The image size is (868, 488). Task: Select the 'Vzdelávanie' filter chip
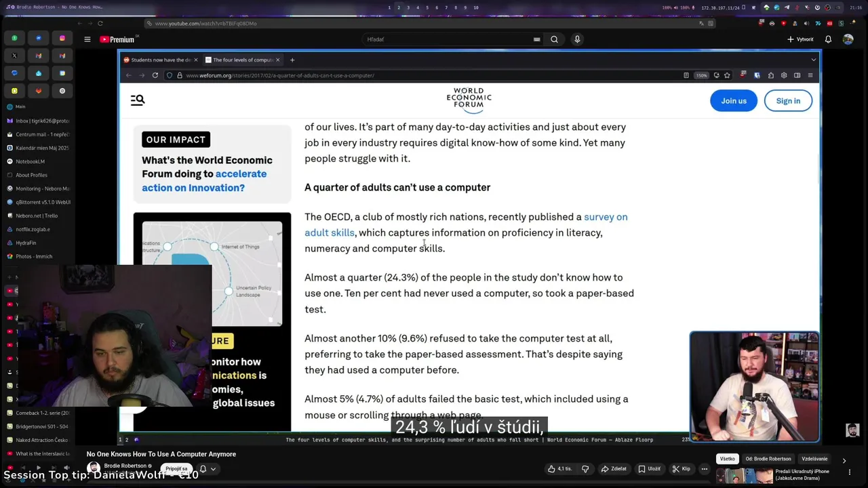point(814,459)
